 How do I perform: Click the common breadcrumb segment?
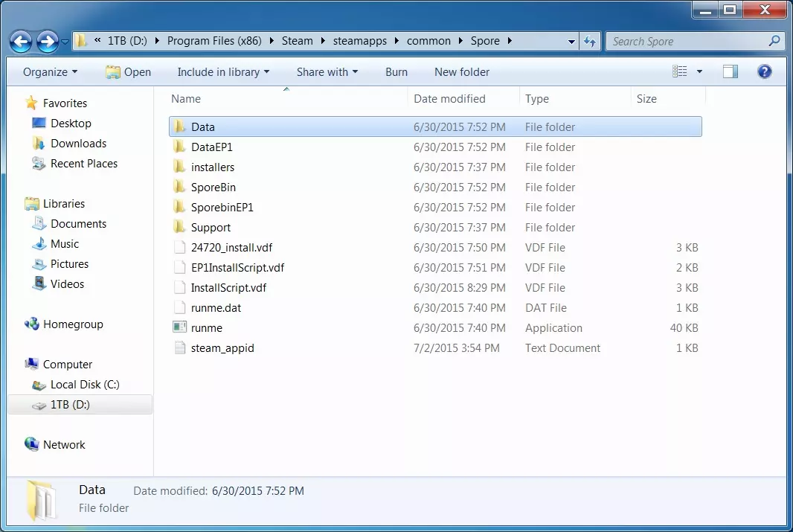coord(428,41)
